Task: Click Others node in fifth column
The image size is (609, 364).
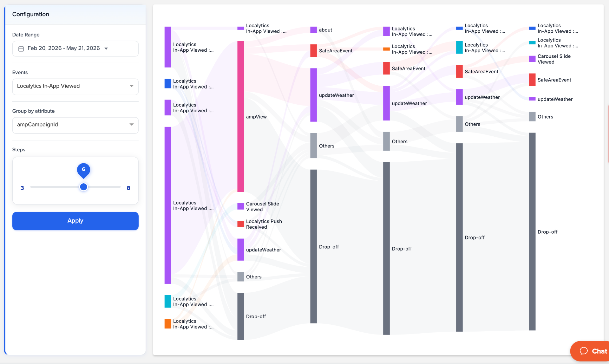Action: point(459,124)
